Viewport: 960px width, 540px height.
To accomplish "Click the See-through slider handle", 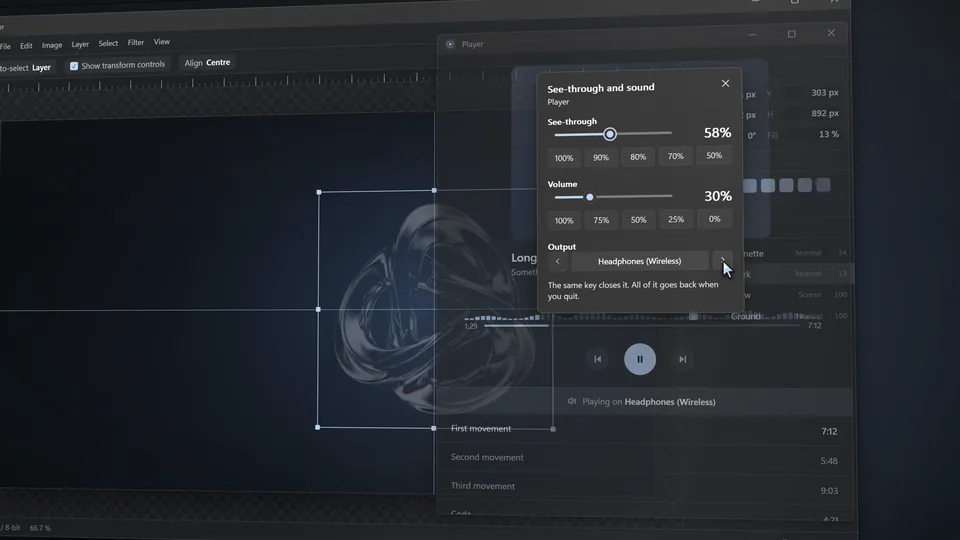I will point(609,134).
